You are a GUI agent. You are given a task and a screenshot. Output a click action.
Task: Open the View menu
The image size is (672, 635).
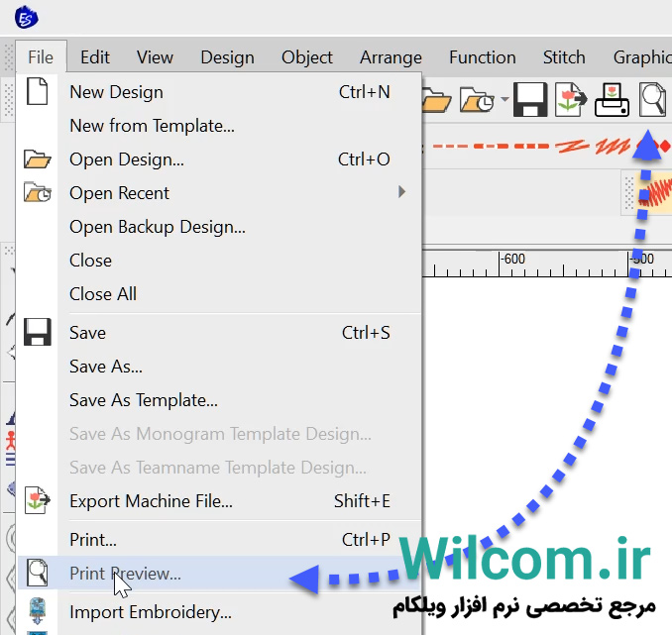coord(155,57)
